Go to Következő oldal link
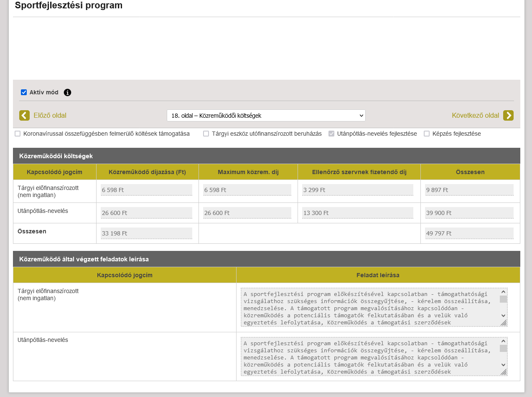 (475, 115)
